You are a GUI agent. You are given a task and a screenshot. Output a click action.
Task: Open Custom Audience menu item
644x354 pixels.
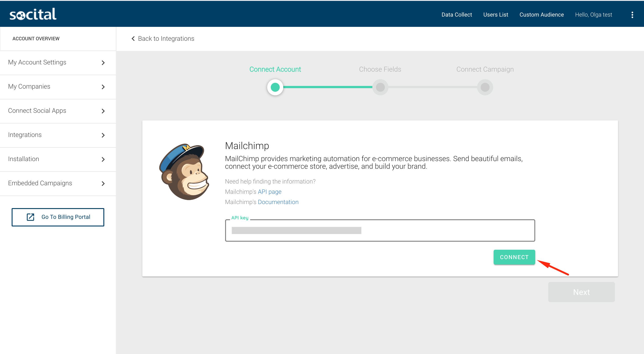(542, 15)
